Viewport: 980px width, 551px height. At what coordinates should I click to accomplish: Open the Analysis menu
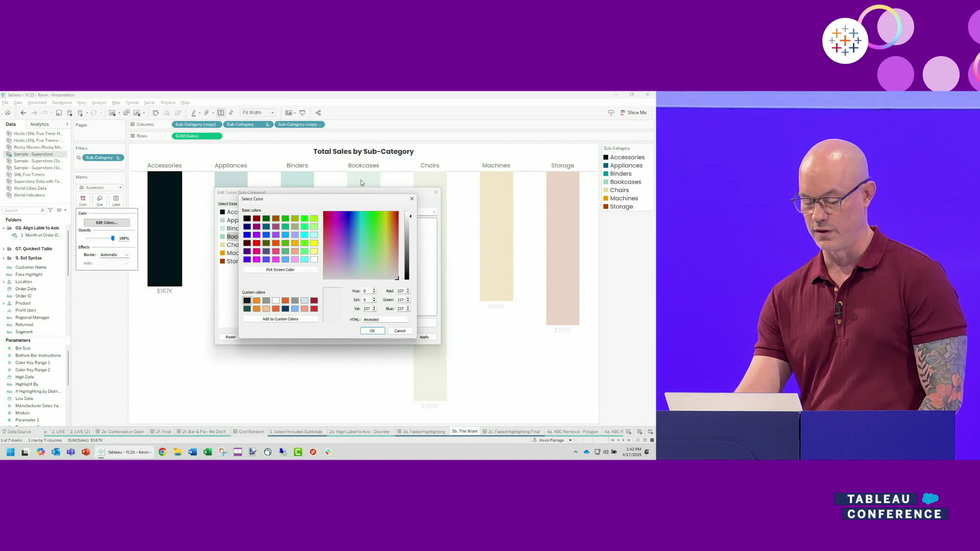[x=99, y=103]
